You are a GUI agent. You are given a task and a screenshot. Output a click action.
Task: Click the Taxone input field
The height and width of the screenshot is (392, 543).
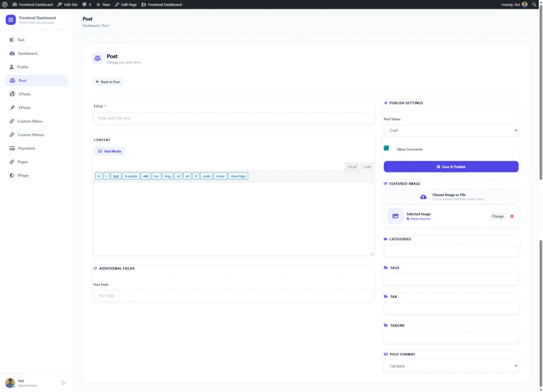coord(451,337)
